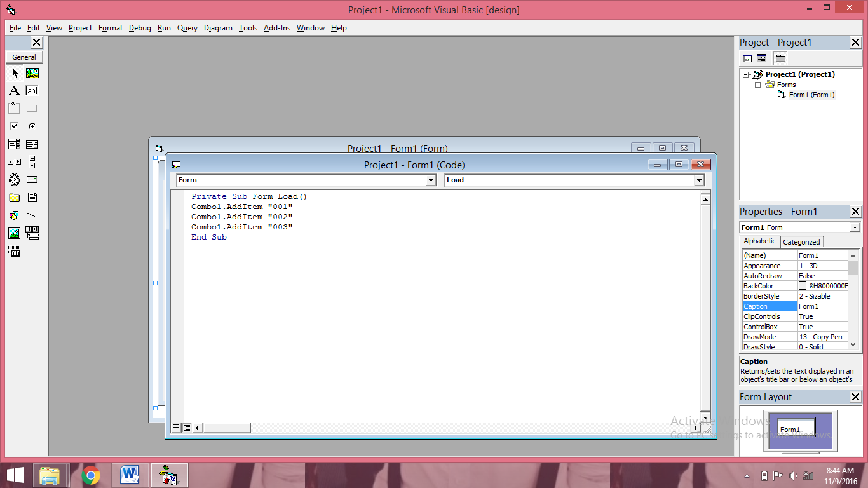Open the Load procedure dropdown
Image resolution: width=868 pixels, height=488 pixels.
point(699,180)
